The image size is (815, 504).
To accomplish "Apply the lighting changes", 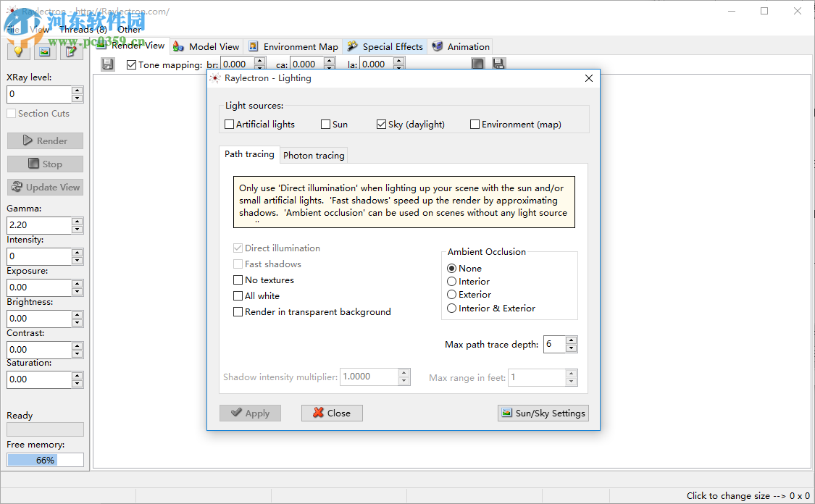I will 250,413.
